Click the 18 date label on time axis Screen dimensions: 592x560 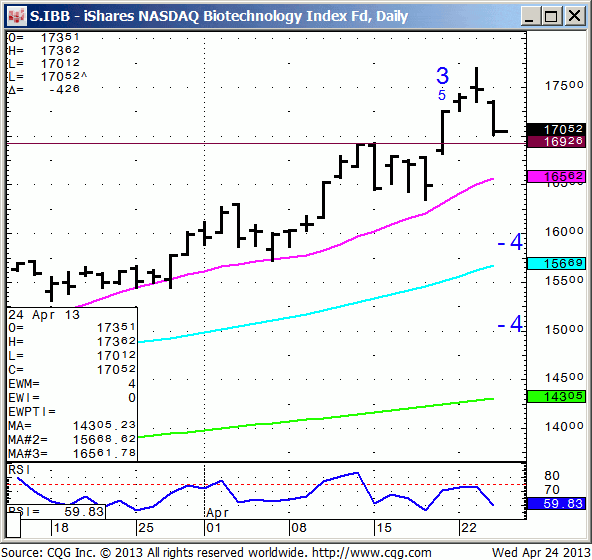[x=61, y=528]
